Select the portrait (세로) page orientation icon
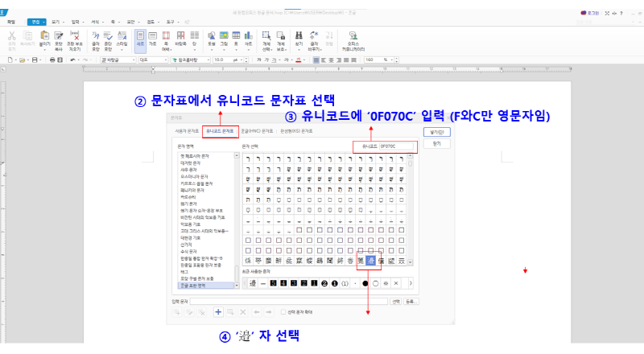644x354 pixels. [140, 35]
